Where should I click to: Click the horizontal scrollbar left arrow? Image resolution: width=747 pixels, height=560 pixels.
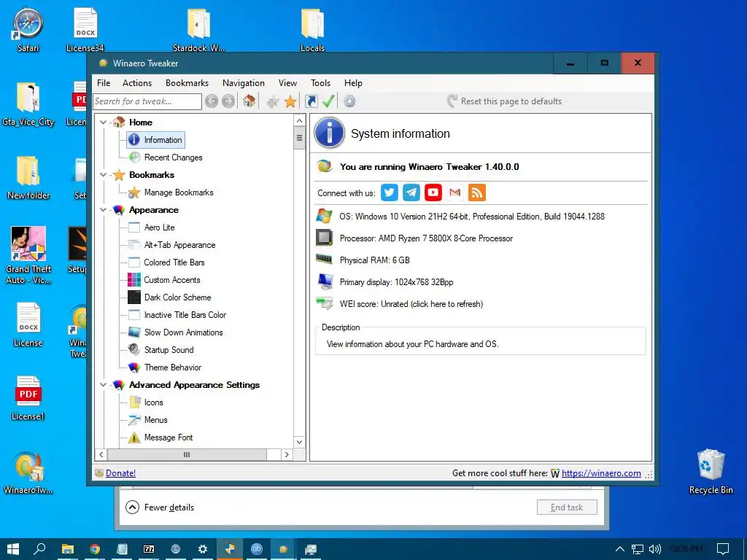(x=101, y=455)
